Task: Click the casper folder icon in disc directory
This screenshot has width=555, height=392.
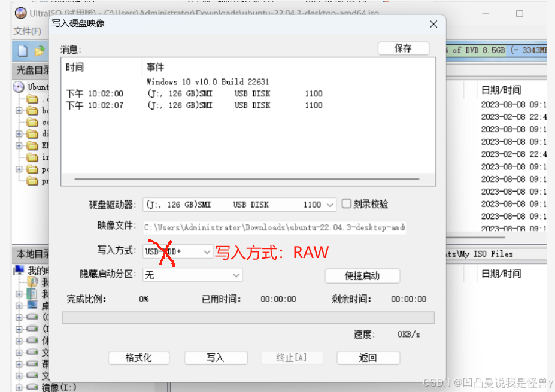Action: point(32,122)
